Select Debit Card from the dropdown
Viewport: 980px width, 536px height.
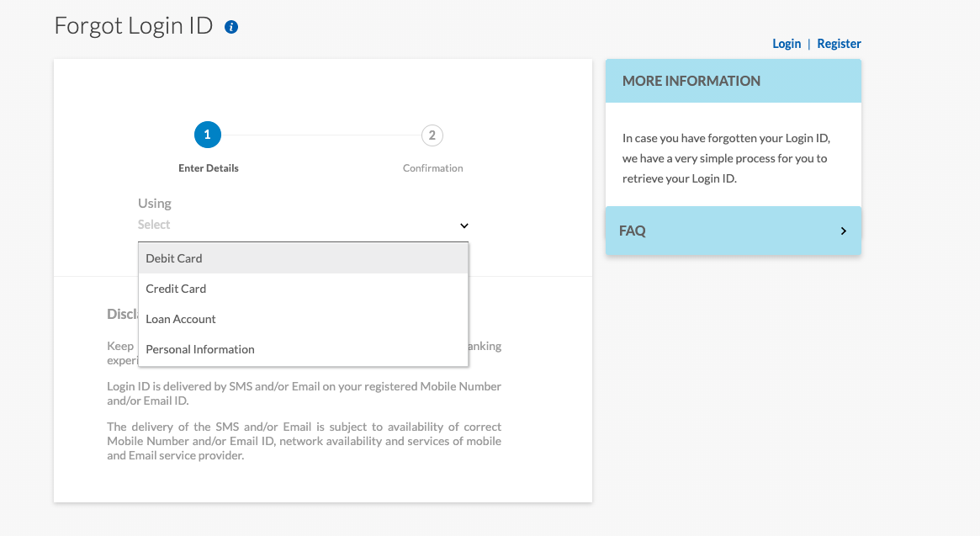[173, 257]
